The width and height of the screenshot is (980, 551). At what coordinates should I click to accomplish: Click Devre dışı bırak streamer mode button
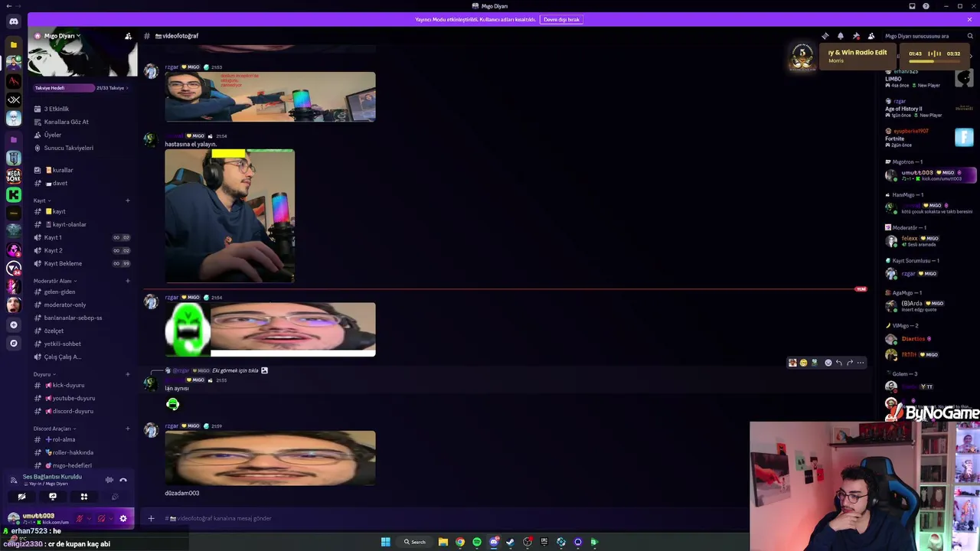561,19
